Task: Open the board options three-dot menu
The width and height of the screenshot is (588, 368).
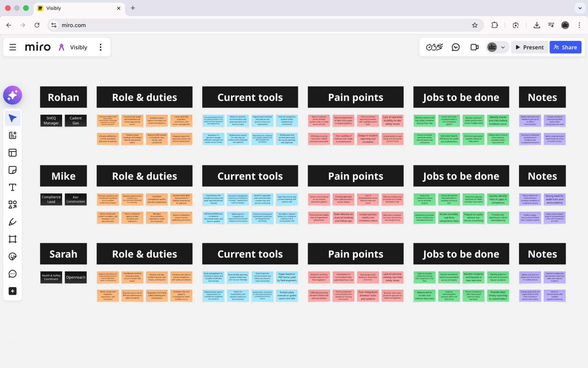Action: point(100,47)
